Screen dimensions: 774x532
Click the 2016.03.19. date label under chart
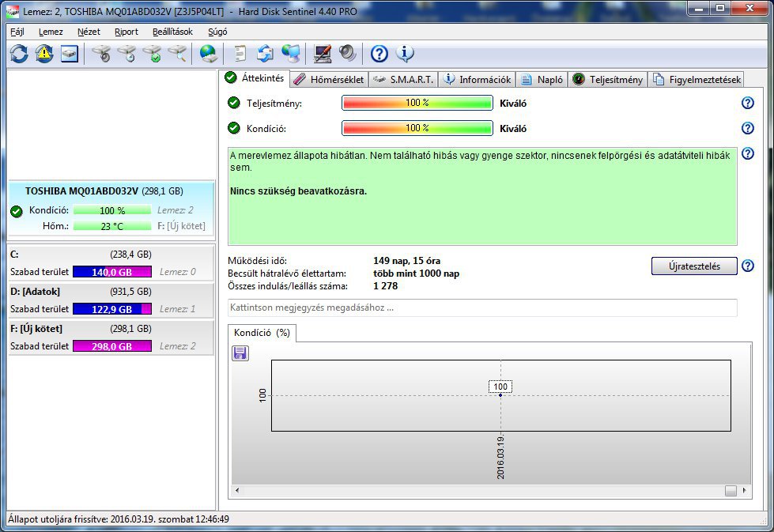[500, 458]
